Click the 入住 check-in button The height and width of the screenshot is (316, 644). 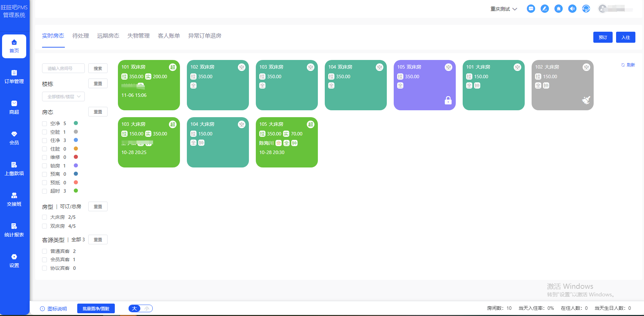(626, 37)
